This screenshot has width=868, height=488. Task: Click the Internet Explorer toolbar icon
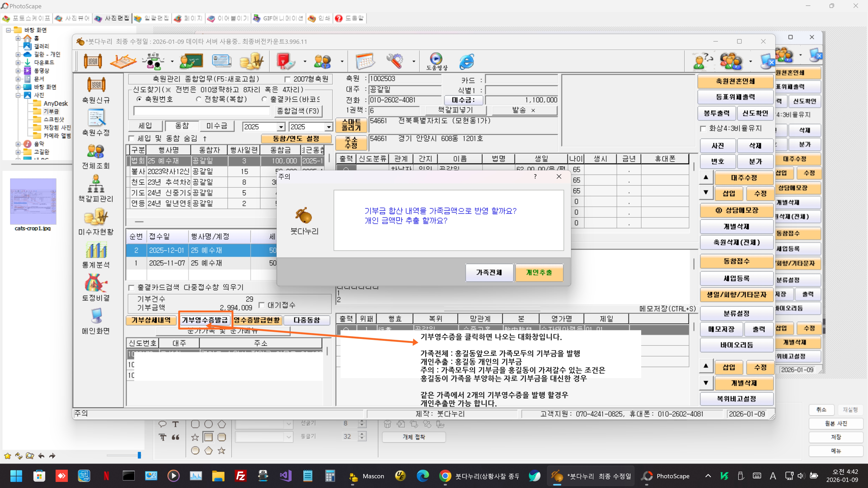pos(467,61)
